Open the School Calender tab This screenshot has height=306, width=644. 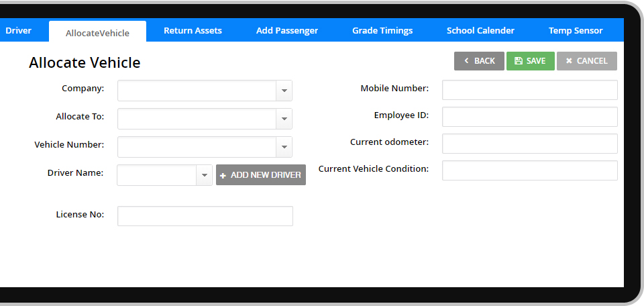pyautogui.click(x=480, y=30)
